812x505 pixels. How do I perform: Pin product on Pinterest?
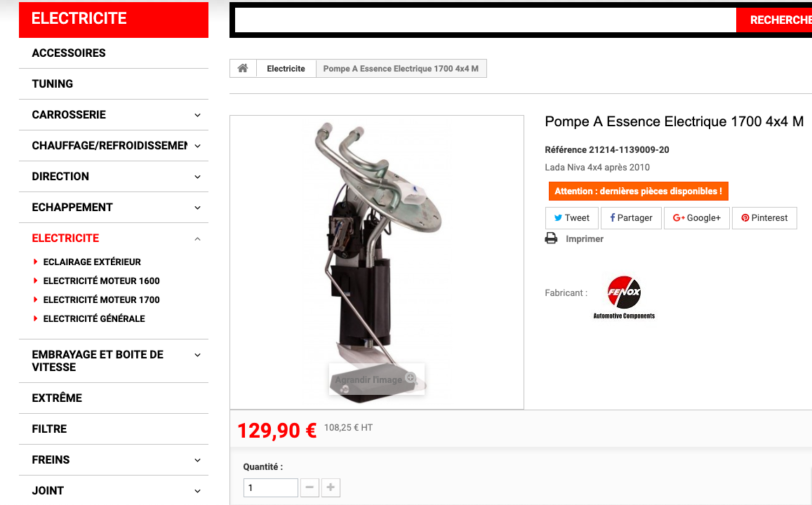coord(764,218)
